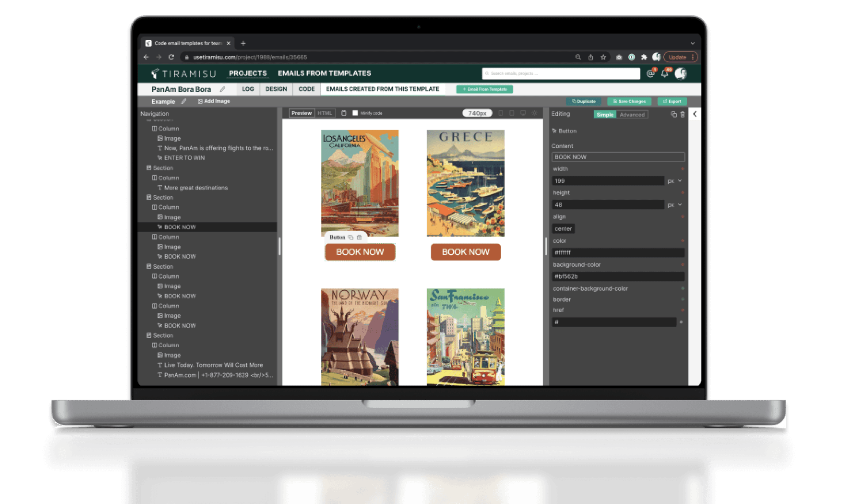The height and width of the screenshot is (504, 855).
Task: Click pencil icon next to Example
Action: [184, 101]
